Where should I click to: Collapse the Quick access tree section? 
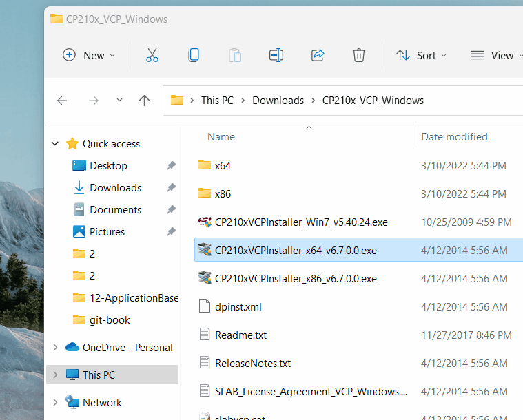tap(55, 144)
